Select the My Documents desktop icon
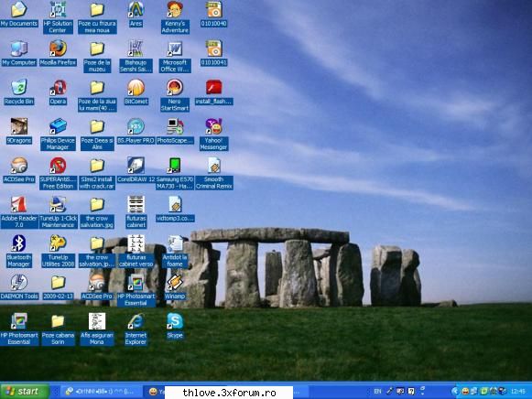532x399 pixels. (x=18, y=15)
